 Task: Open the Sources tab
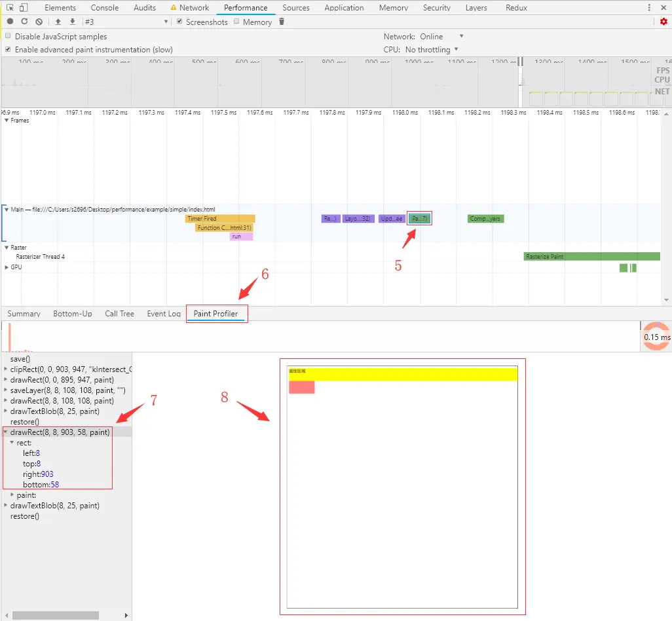pyautogui.click(x=295, y=8)
